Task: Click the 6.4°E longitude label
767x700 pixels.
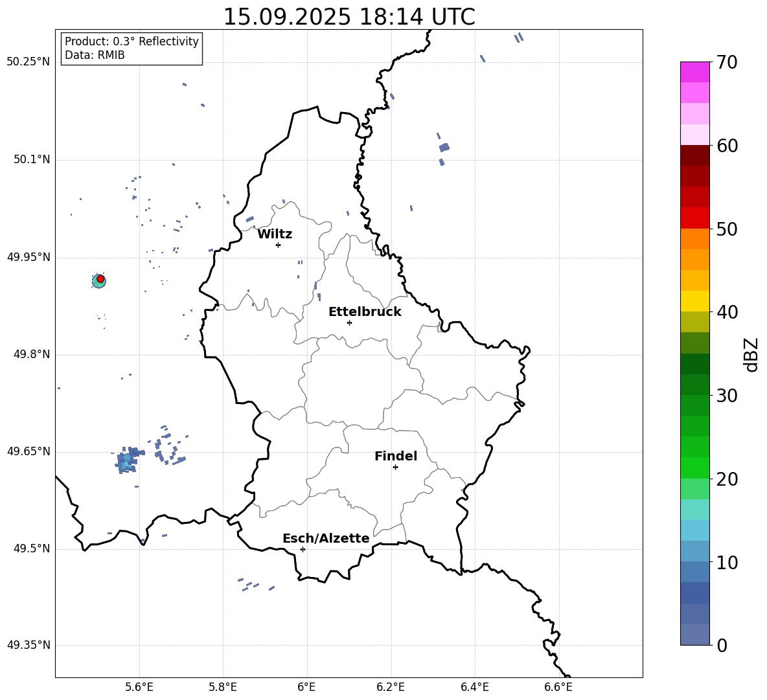Action: pyautogui.click(x=474, y=687)
